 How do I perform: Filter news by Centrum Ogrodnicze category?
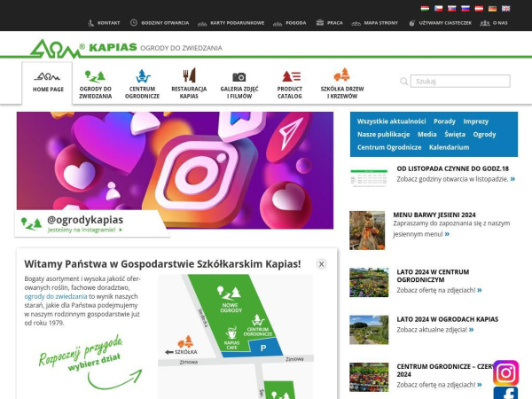(389, 147)
